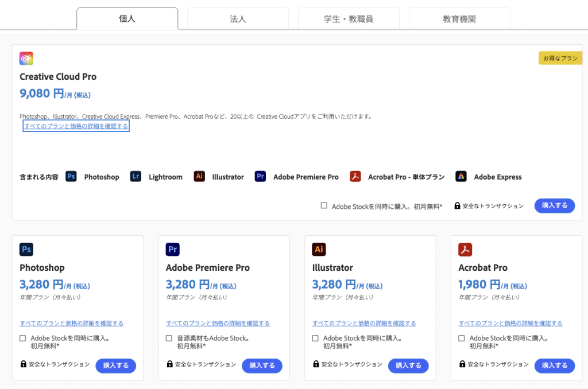
Task: Click the Creative Cloud logo icon
Action: pyautogui.click(x=26, y=58)
